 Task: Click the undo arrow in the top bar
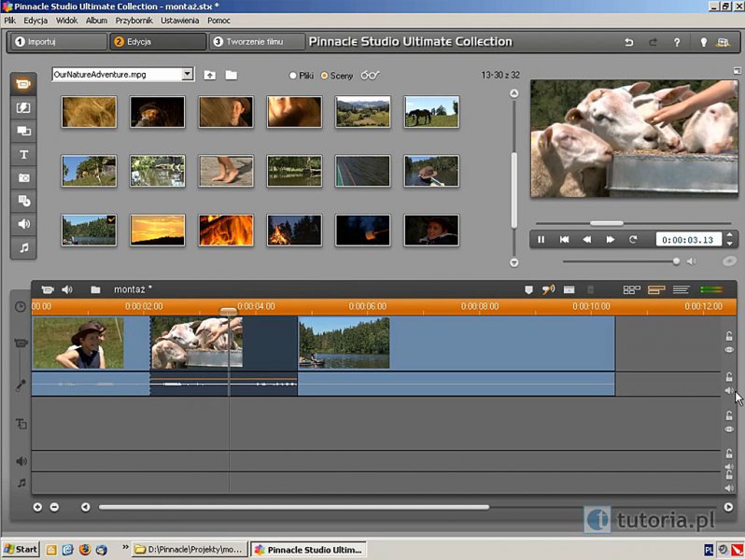(x=629, y=42)
